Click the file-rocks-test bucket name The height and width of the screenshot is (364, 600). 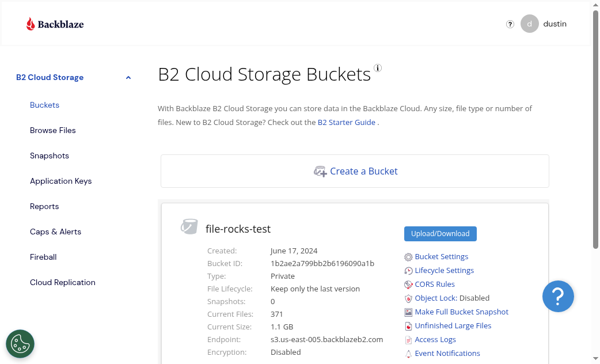[x=238, y=229]
